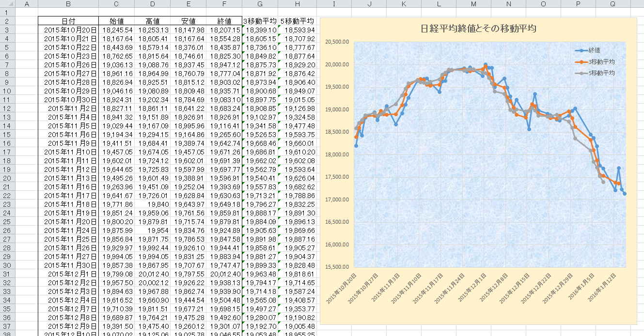Select column header G
The width and height of the screenshot is (644, 336).
point(260,4)
